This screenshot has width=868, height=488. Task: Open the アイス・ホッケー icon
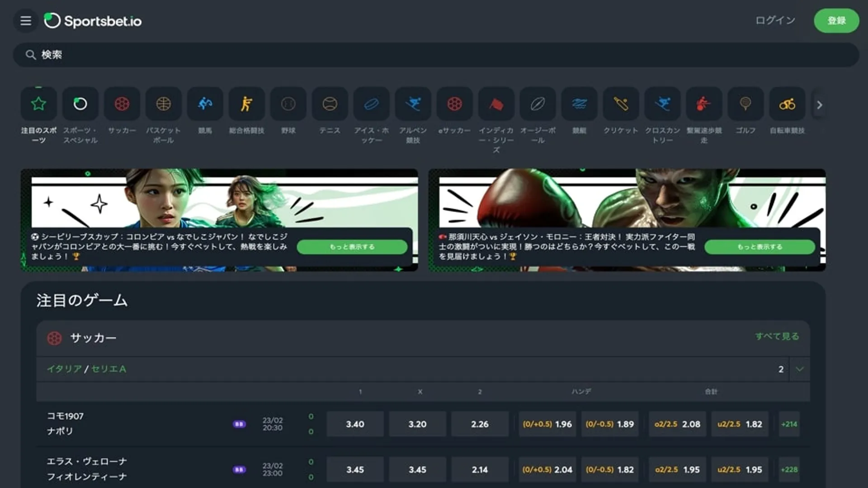point(372,104)
